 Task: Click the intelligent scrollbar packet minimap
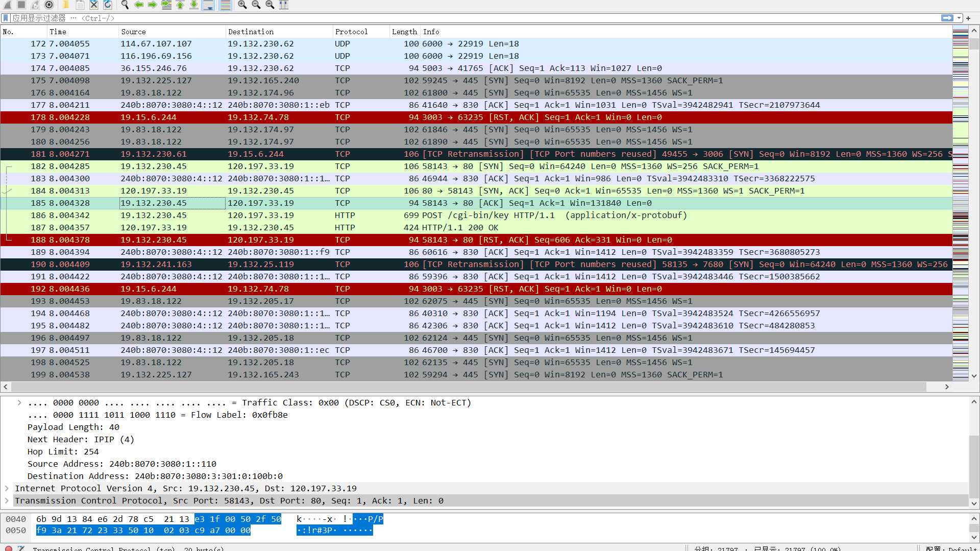[960, 204]
